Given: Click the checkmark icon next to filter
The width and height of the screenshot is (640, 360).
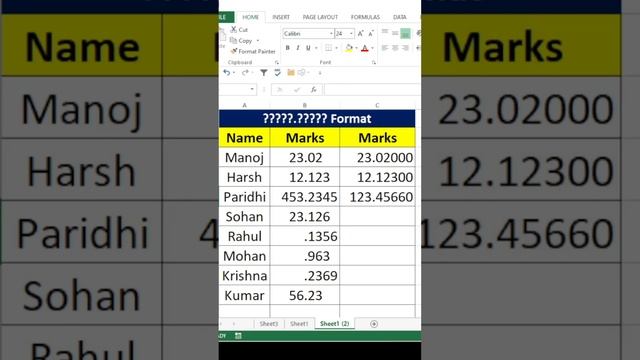Looking at the screenshot, I should pyautogui.click(x=278, y=73).
